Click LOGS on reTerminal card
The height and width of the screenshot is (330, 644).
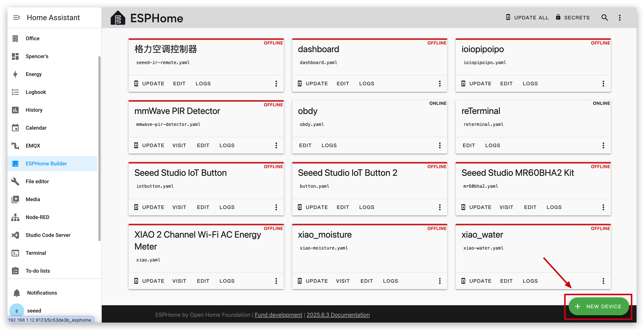click(493, 145)
